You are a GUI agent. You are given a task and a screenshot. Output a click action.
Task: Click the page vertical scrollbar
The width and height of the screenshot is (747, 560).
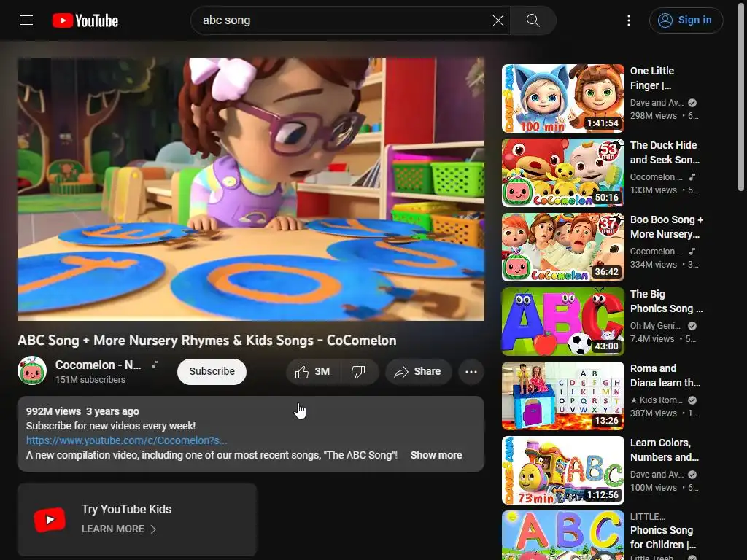[x=741, y=96]
